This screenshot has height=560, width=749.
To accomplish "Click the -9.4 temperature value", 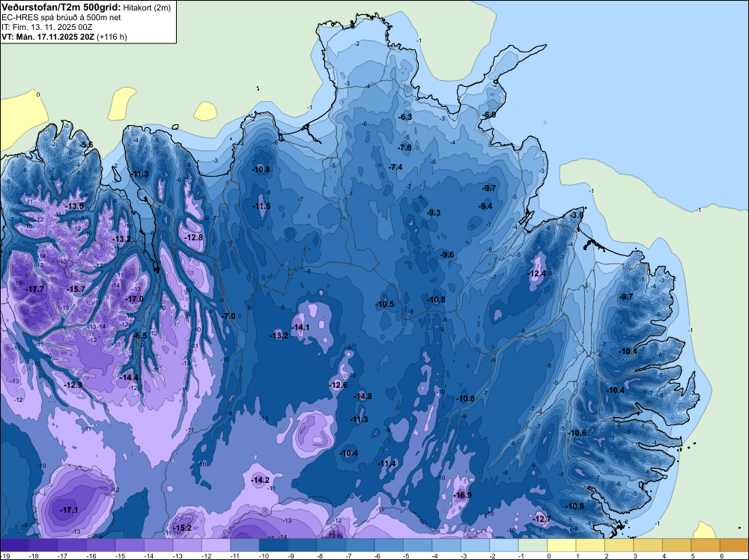I will 485,206.
